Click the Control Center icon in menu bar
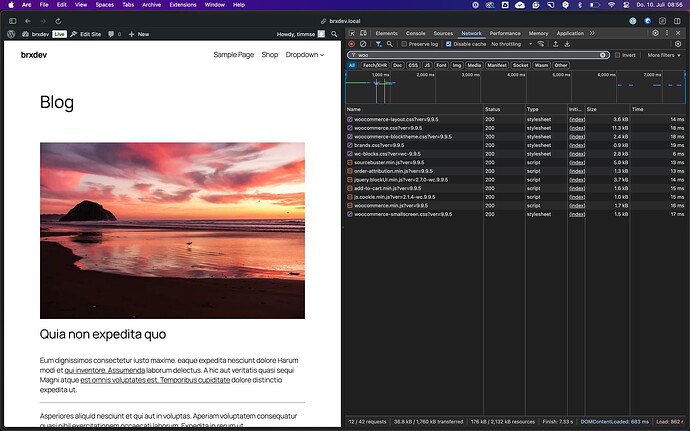 tap(626, 5)
